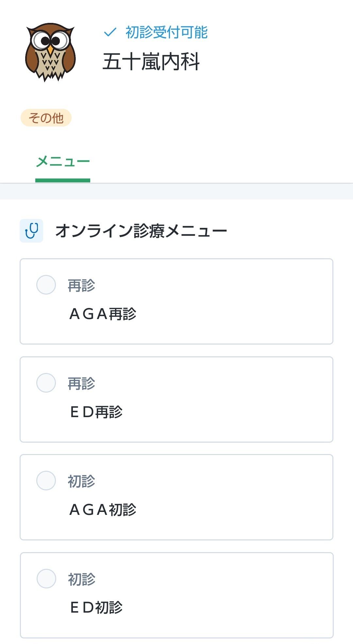
Task: Tap the その他 category tag
Action: coord(46,118)
